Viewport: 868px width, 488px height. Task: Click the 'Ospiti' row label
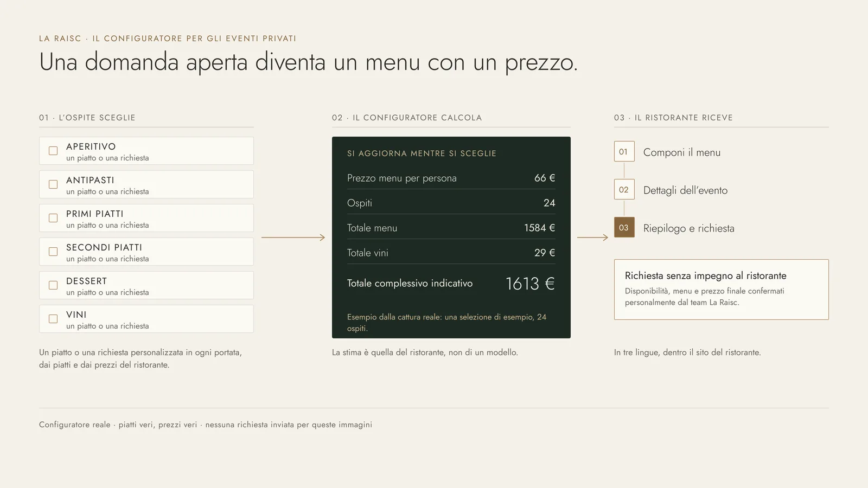360,203
